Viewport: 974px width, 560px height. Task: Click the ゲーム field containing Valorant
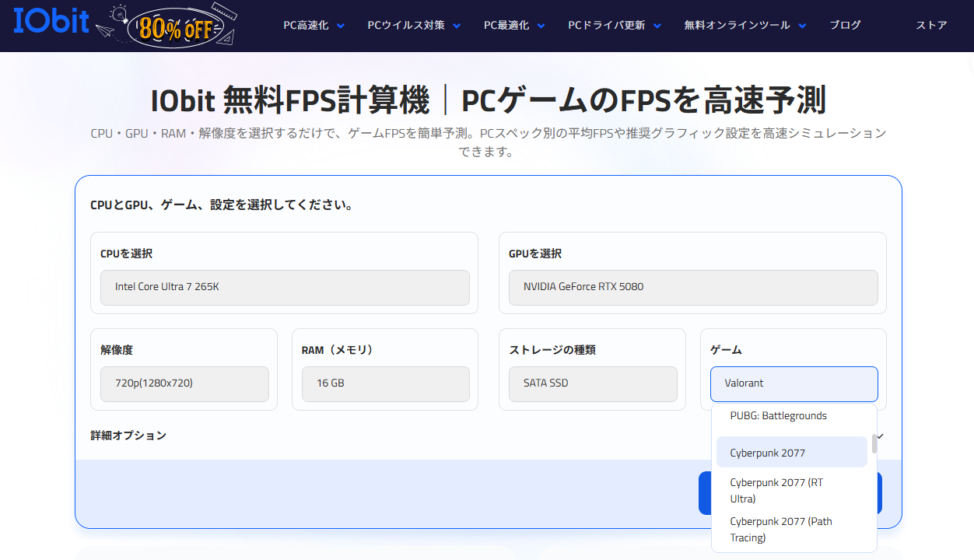(x=794, y=383)
